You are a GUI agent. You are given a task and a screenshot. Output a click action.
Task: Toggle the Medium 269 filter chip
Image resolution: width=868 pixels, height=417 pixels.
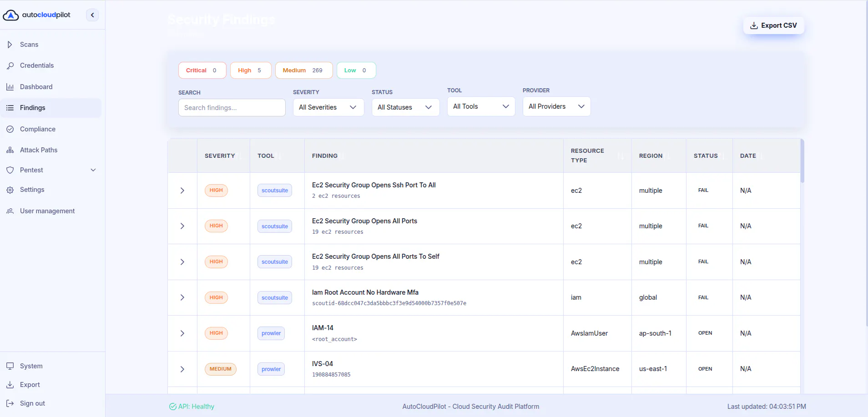304,70
